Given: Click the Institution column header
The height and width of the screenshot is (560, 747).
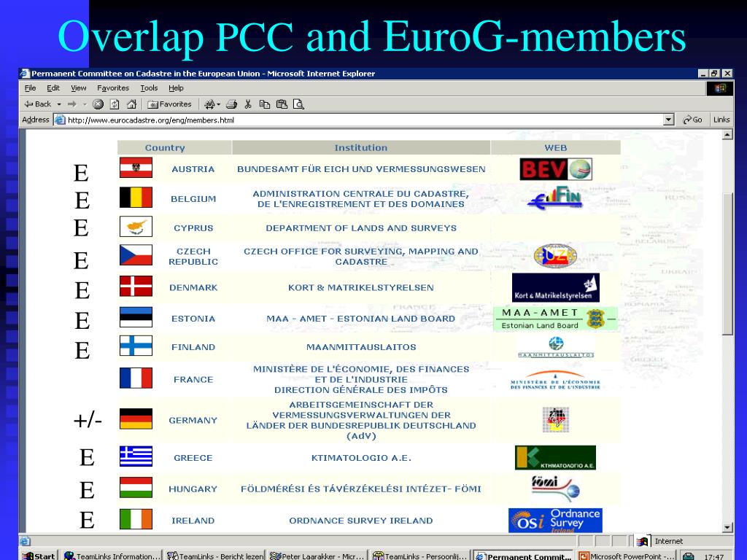Looking at the screenshot, I should [x=361, y=147].
